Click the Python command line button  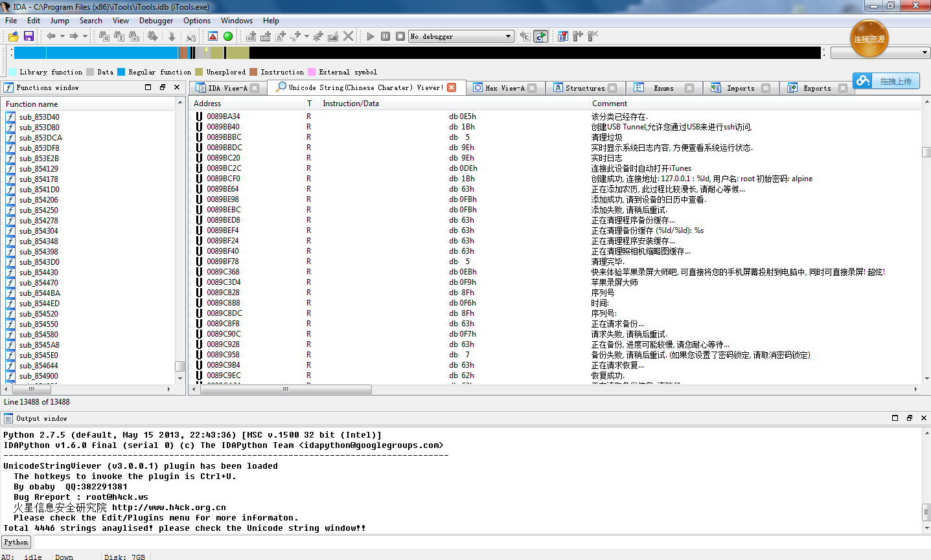tap(16, 543)
